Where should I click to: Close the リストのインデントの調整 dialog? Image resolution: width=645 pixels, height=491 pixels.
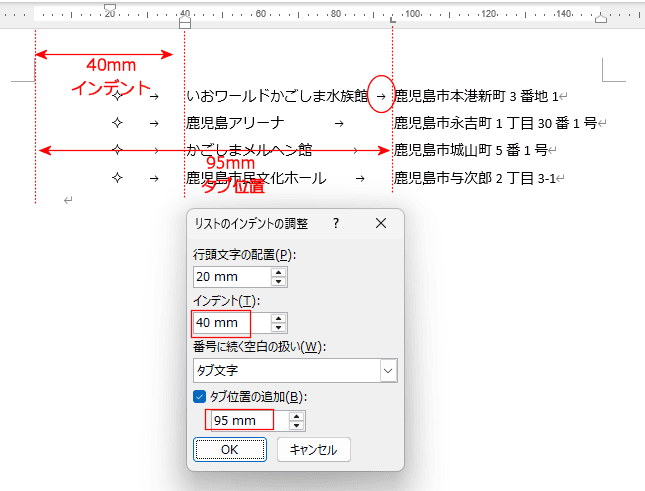pyautogui.click(x=381, y=223)
